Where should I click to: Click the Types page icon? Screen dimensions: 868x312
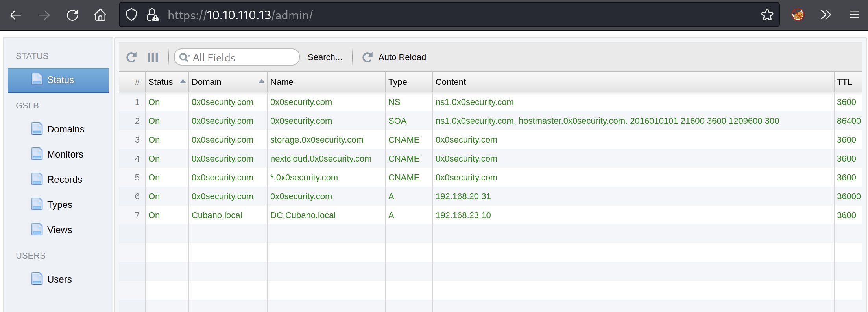(x=37, y=204)
